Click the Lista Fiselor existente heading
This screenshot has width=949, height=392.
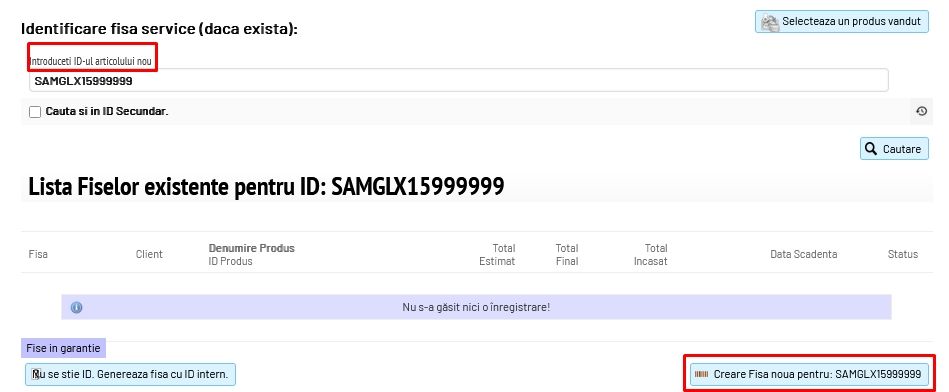pos(266,187)
